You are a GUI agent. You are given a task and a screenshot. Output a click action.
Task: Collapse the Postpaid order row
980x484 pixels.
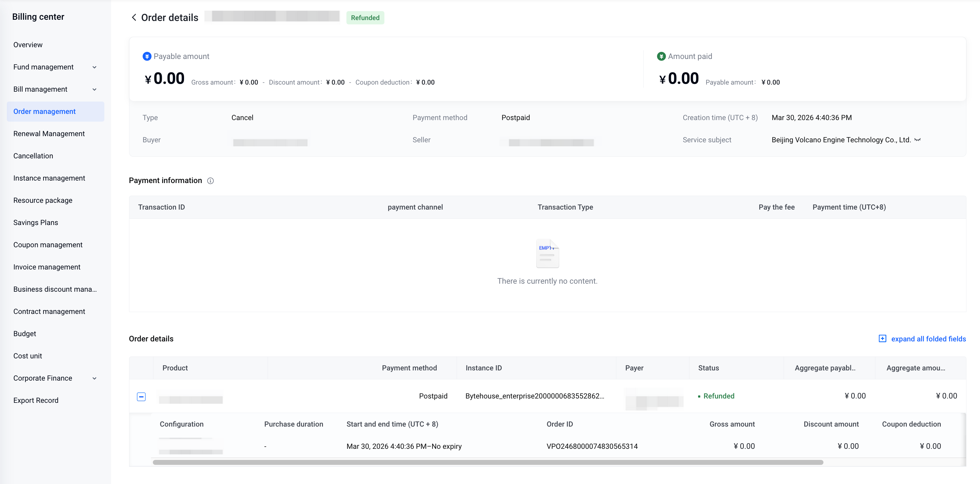tap(141, 397)
